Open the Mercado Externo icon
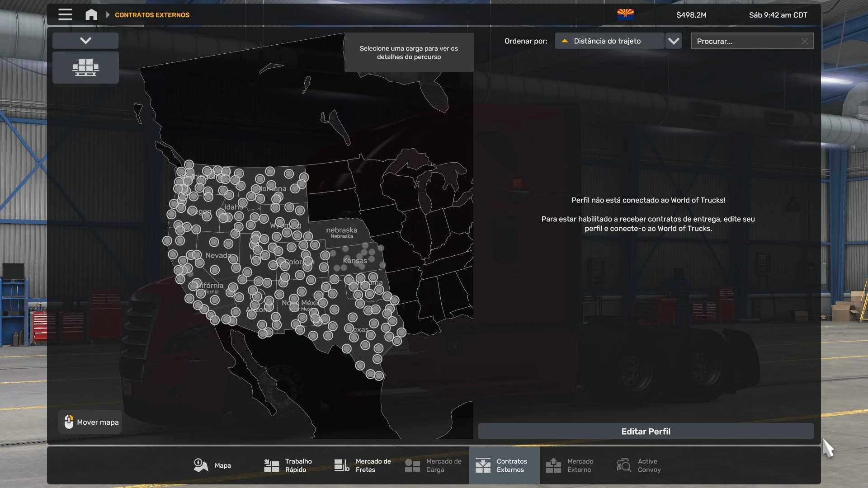Image resolution: width=868 pixels, height=488 pixels. coord(553,465)
